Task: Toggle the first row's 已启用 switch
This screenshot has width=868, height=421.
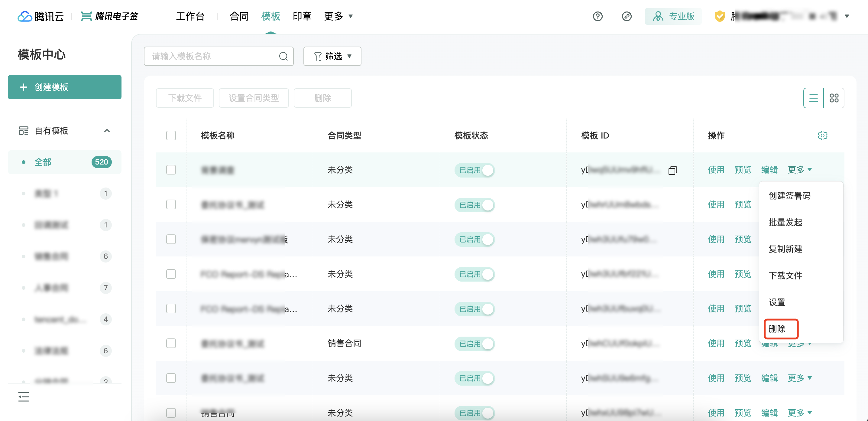Action: [474, 170]
